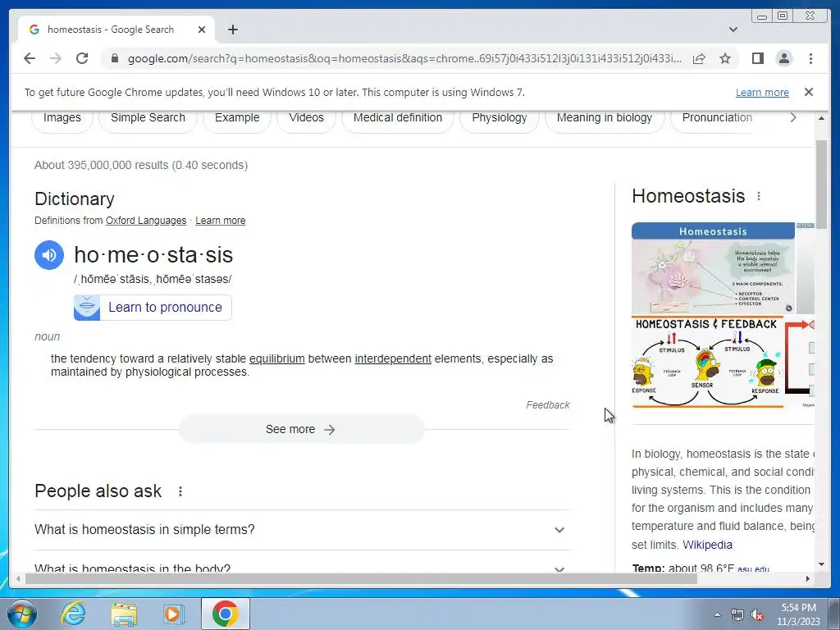This screenshot has width=840, height=630.
Task: Reload the current page
Action: (82, 58)
